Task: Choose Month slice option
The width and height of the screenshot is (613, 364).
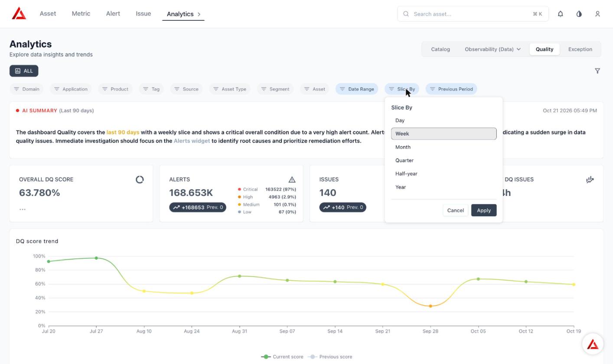Action: click(443, 147)
